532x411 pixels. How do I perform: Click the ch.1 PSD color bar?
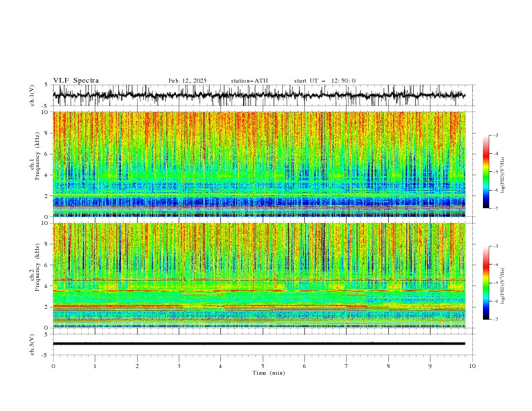(486, 172)
